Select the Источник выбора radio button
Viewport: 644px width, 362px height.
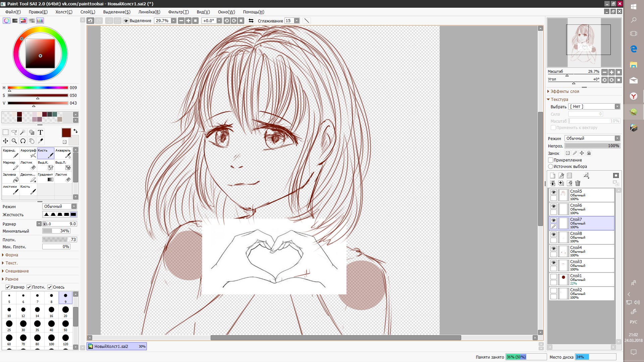coord(551,167)
